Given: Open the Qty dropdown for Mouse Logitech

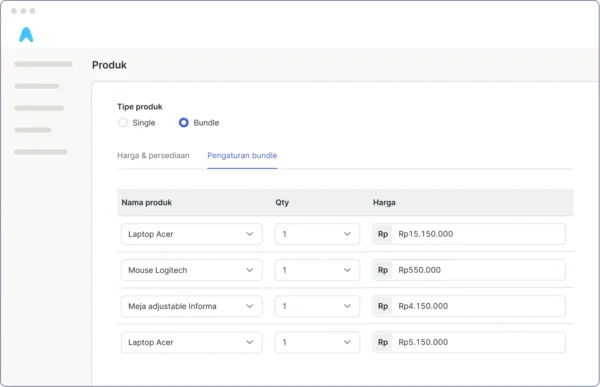Looking at the screenshot, I should [317, 270].
